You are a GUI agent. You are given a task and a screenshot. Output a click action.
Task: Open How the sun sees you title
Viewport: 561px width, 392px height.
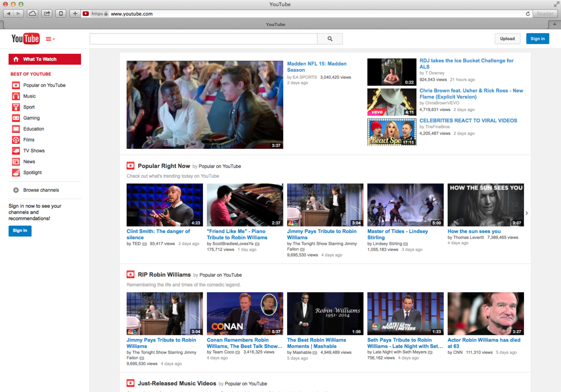tap(474, 231)
